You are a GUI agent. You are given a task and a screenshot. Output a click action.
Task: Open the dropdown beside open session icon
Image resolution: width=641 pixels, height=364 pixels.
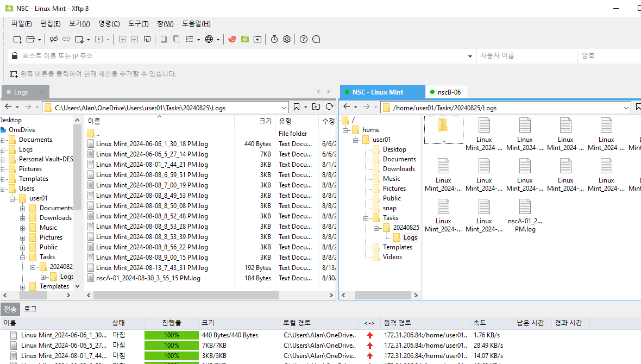[39, 40]
